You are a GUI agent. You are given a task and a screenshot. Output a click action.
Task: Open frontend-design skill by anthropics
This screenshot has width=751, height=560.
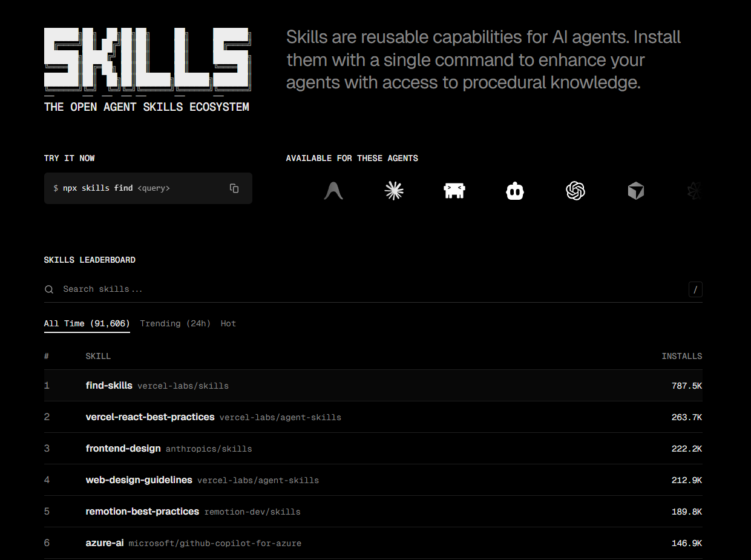click(x=123, y=449)
